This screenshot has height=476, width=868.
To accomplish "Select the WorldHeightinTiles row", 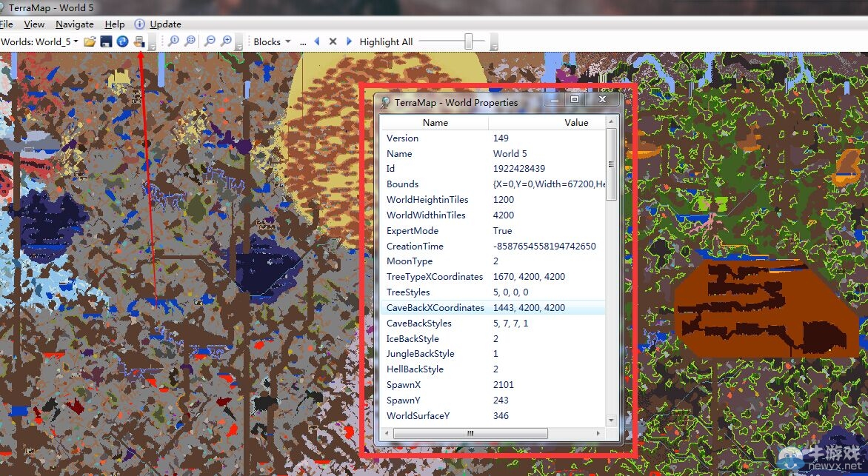I will [x=493, y=199].
